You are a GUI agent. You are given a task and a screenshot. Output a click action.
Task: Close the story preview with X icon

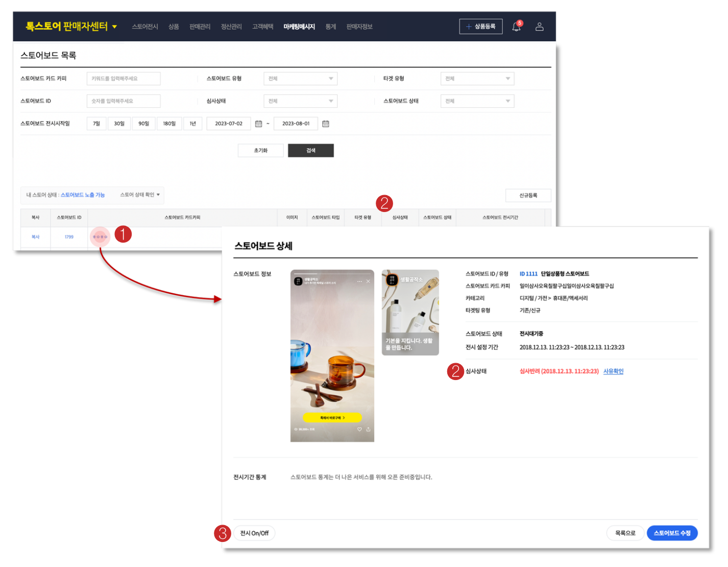(368, 281)
